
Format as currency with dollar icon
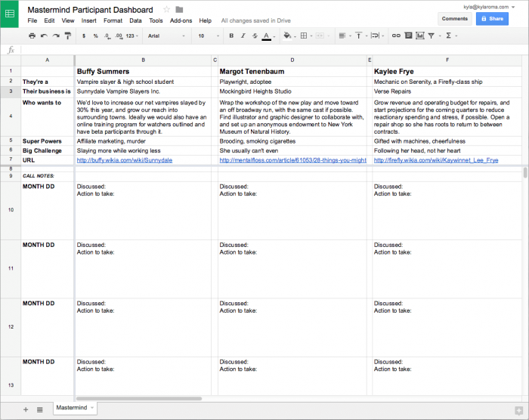click(84, 36)
